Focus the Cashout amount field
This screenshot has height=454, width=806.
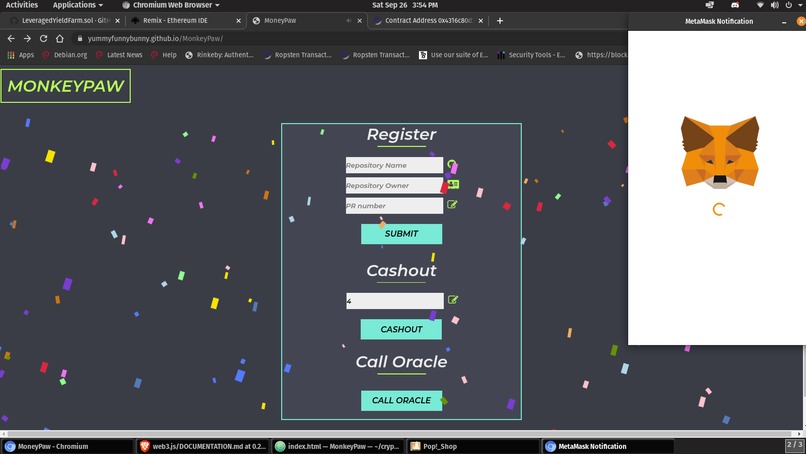(395, 301)
